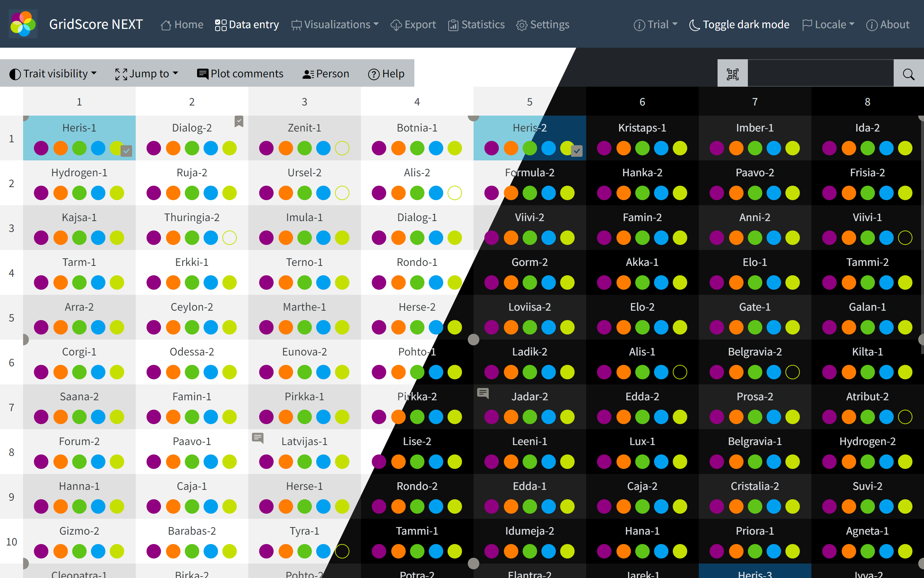Click the GridScore NEXT title link

click(x=96, y=25)
